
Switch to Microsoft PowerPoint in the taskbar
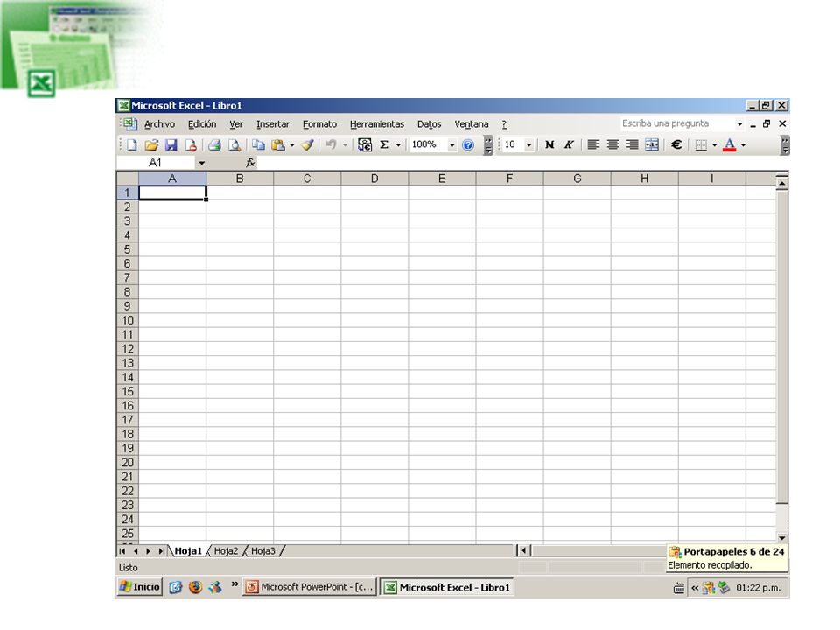tap(310, 587)
